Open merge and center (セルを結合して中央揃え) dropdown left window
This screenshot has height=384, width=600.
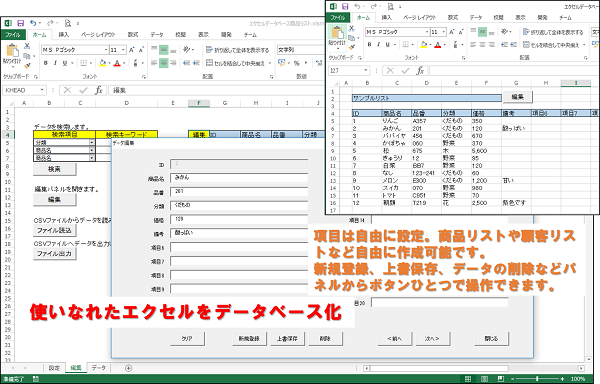pyautogui.click(x=269, y=63)
